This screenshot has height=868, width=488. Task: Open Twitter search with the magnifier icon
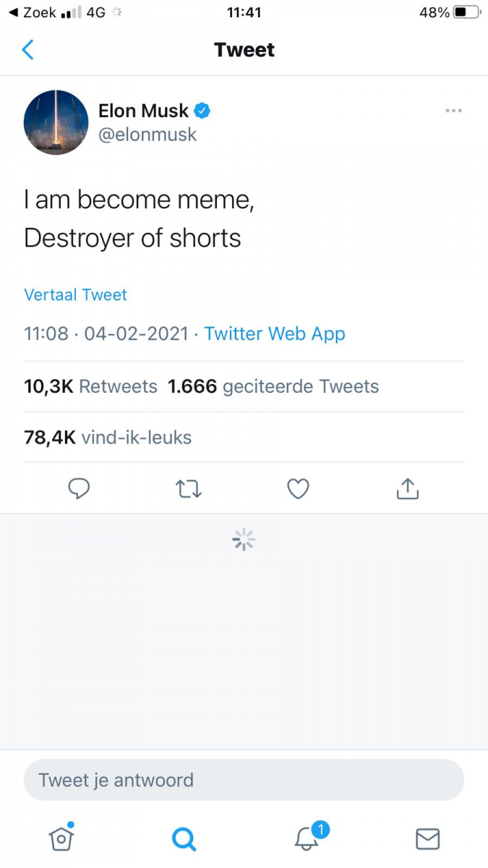pos(184,838)
